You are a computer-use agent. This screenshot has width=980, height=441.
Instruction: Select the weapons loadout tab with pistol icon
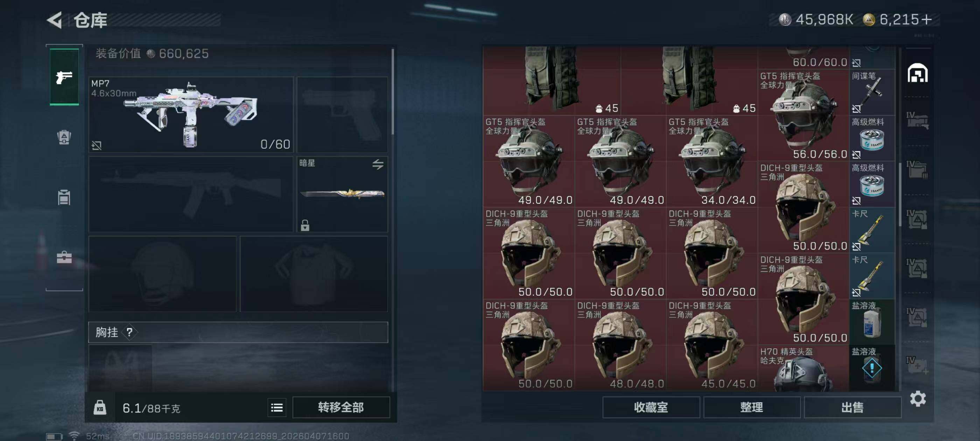[x=64, y=77]
